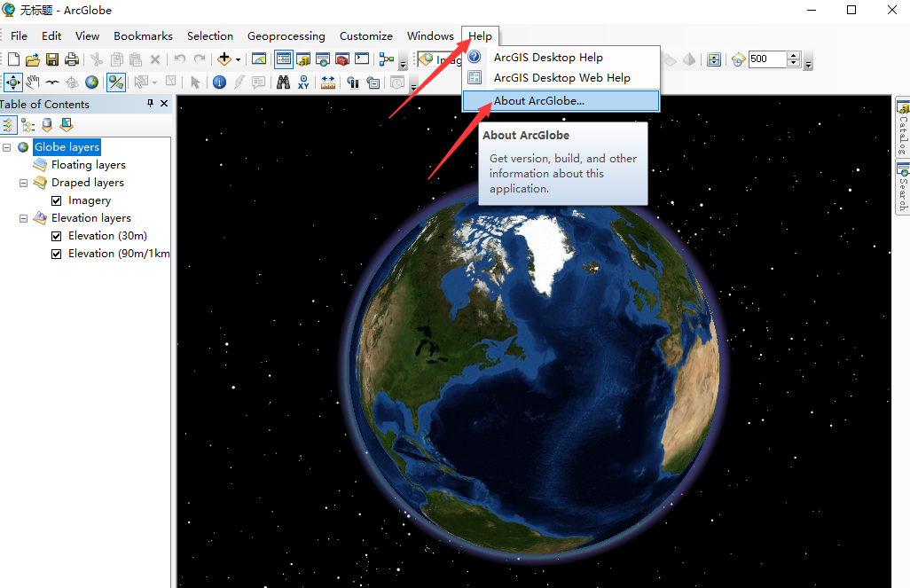
Task: Open the Selection menu
Action: pos(210,36)
